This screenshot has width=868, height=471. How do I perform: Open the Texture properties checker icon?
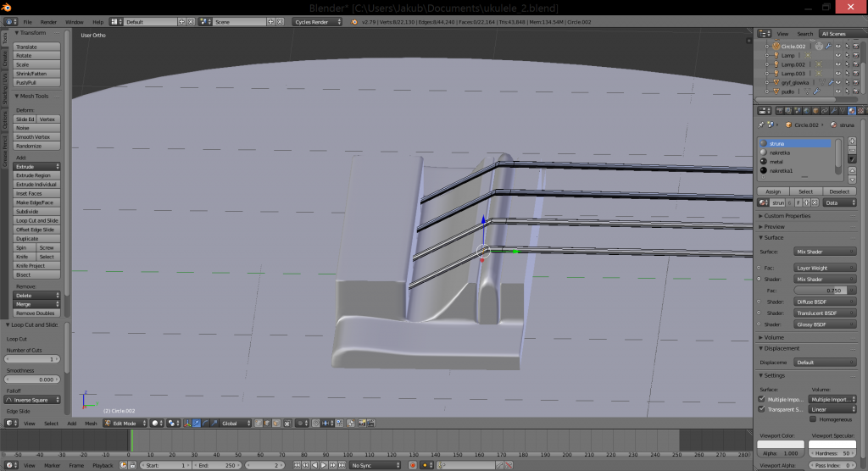(861, 111)
